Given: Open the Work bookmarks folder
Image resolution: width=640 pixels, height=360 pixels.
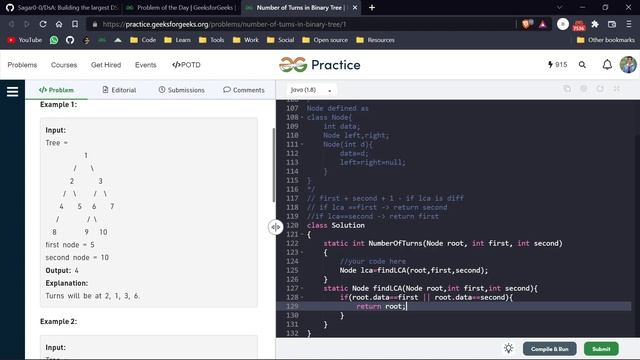Looking at the screenshot, I should pos(246,40).
